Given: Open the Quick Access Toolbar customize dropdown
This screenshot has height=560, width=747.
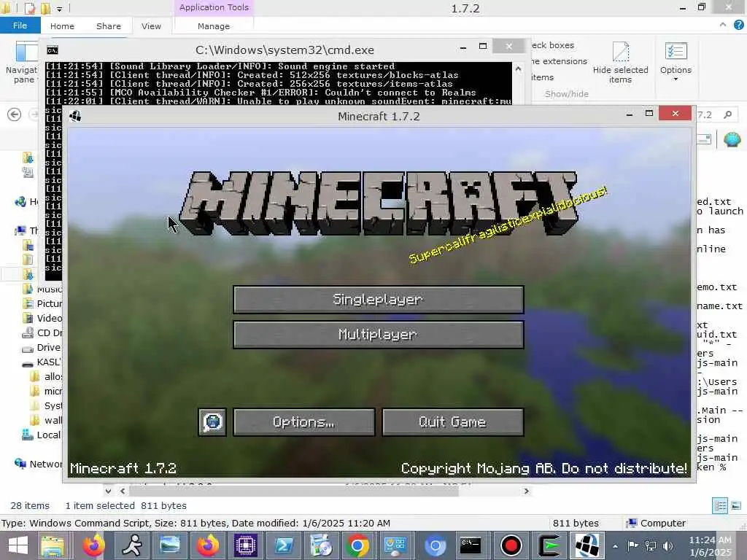Looking at the screenshot, I should point(60,9).
